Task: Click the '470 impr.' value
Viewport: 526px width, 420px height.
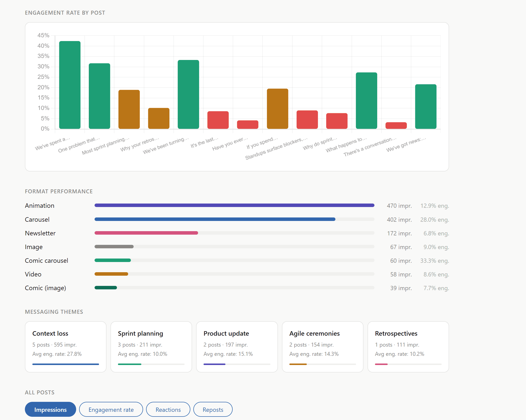Action: 399,206
